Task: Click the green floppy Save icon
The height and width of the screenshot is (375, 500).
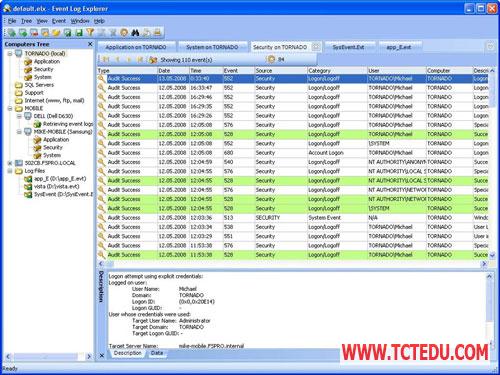Action: point(79,32)
